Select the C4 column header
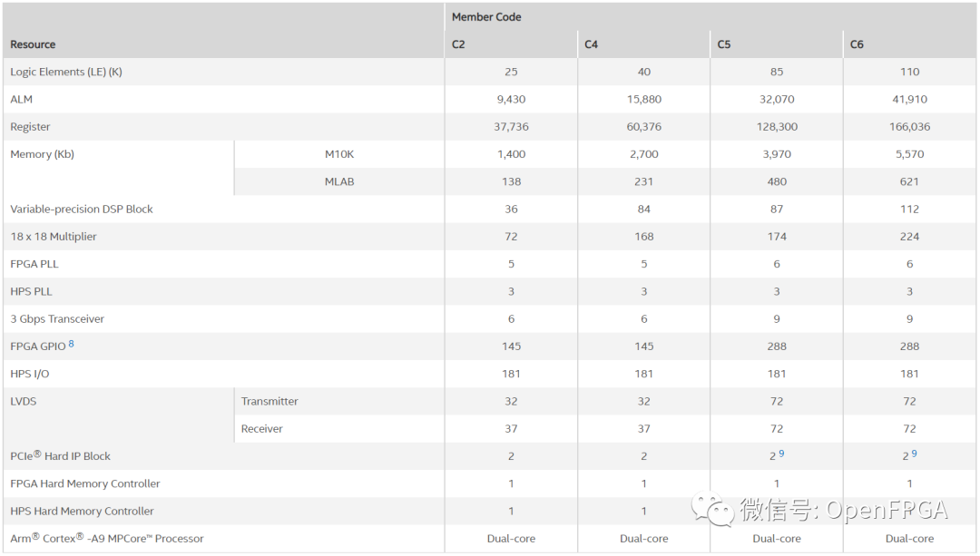This screenshot has width=980, height=556. (x=591, y=44)
